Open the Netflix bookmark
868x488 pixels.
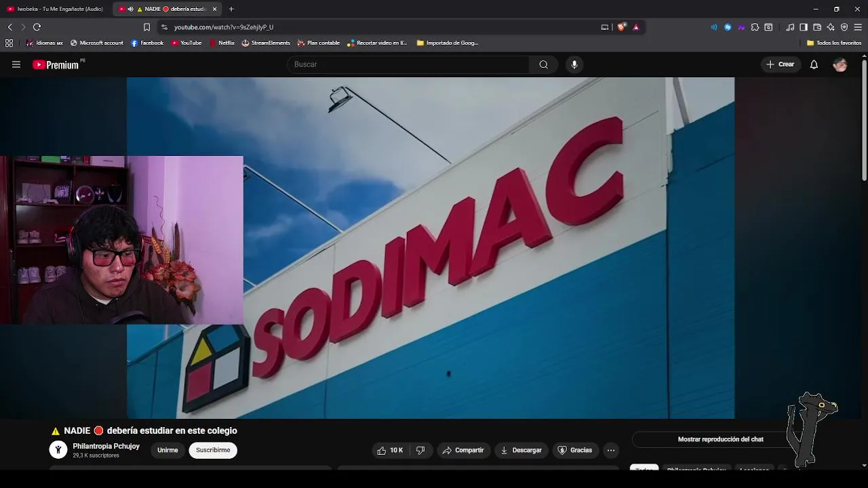pyautogui.click(x=222, y=43)
